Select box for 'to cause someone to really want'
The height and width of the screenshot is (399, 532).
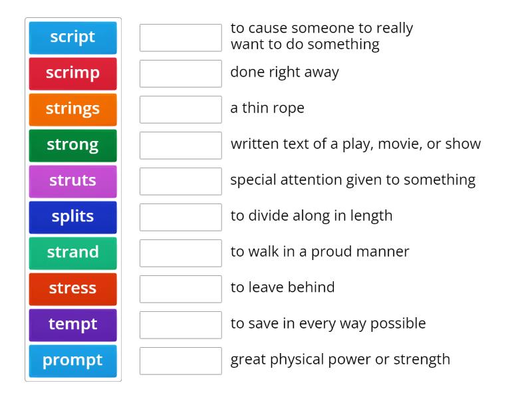tap(180, 37)
